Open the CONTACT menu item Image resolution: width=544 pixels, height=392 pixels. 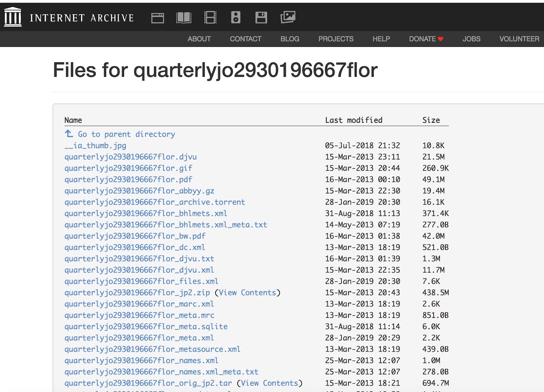coord(245,39)
